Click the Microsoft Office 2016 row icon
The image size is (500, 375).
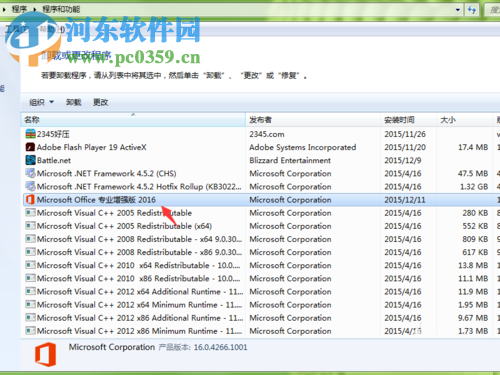30,200
